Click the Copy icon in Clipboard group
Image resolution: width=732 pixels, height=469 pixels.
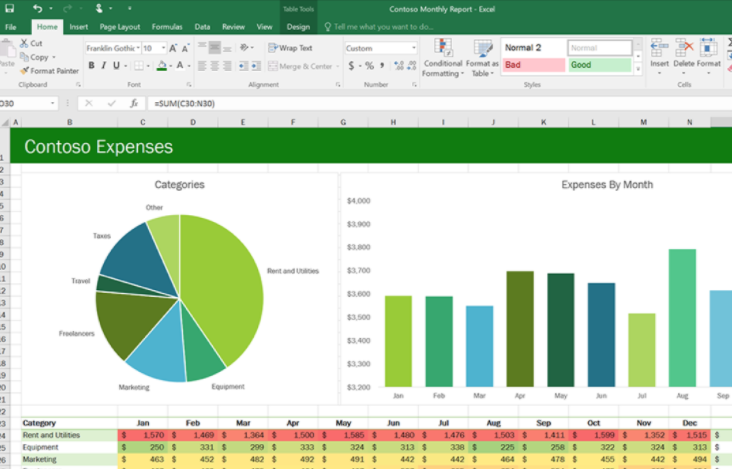24,57
